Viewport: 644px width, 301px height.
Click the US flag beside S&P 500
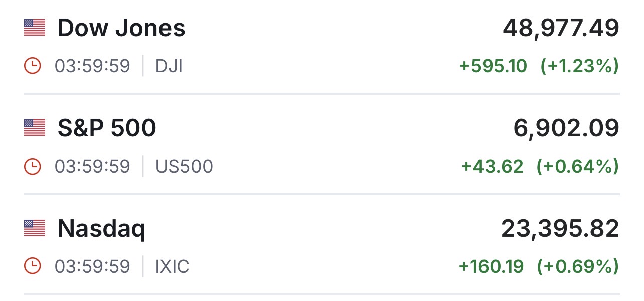pos(35,128)
